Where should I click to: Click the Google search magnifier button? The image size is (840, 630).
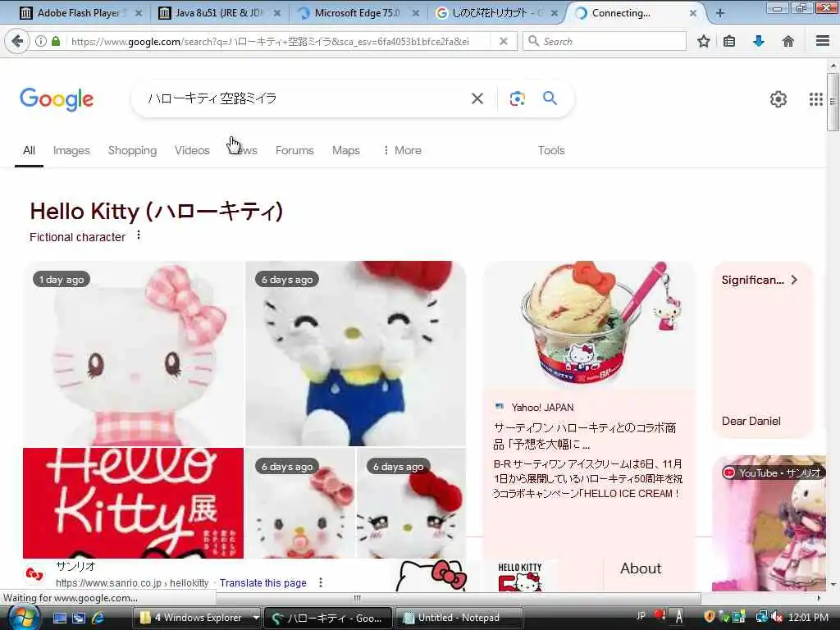click(550, 98)
